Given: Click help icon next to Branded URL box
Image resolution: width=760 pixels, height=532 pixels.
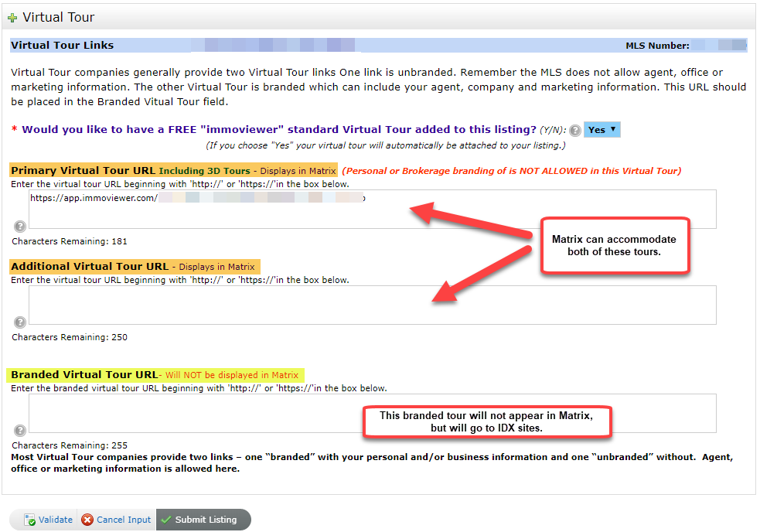Looking at the screenshot, I should click(x=20, y=431).
